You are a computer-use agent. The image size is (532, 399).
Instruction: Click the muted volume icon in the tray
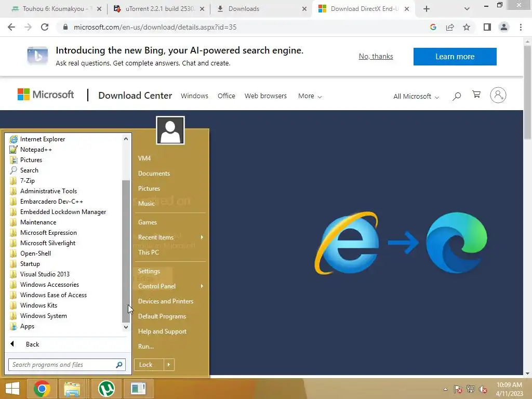[x=483, y=389]
